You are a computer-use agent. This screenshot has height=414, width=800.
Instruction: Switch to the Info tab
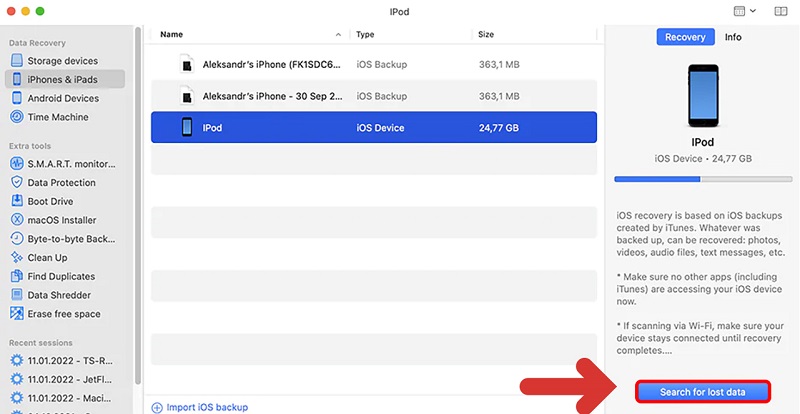point(732,37)
